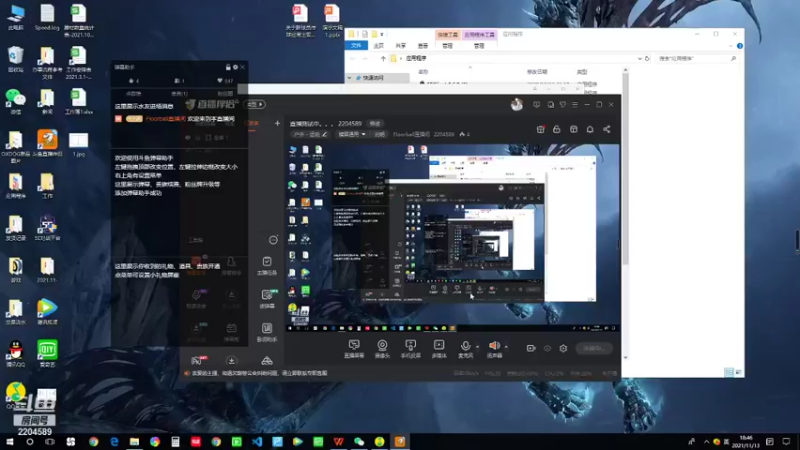The image size is (800, 450).
Task: Open Home tab in Explorer ribbon
Action: coord(379,45)
